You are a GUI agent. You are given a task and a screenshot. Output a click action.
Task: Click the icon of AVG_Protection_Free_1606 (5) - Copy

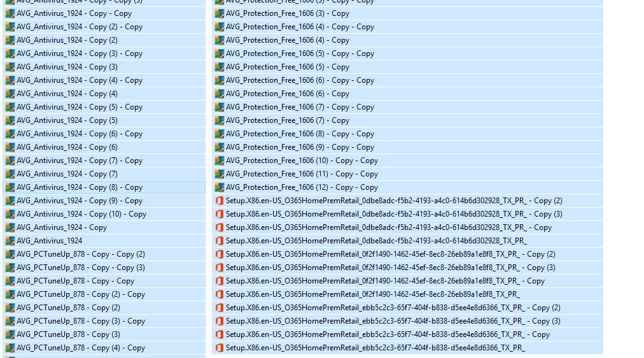(x=220, y=67)
